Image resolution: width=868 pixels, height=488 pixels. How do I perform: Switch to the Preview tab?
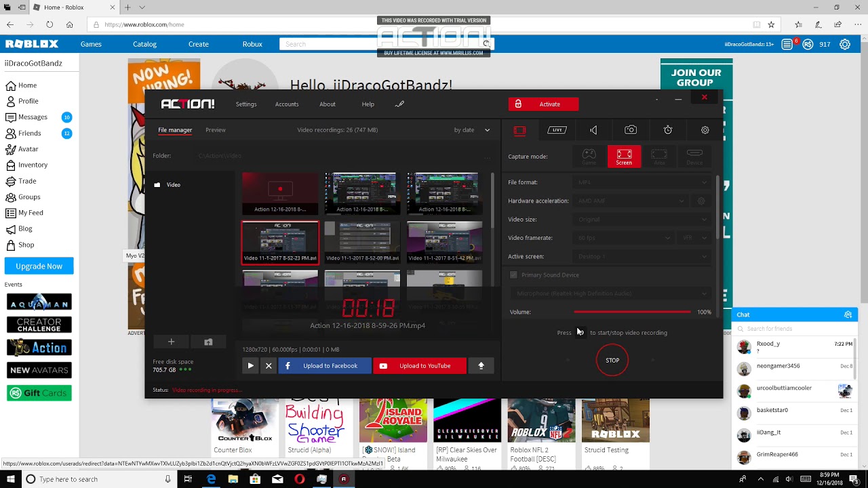[216, 130]
